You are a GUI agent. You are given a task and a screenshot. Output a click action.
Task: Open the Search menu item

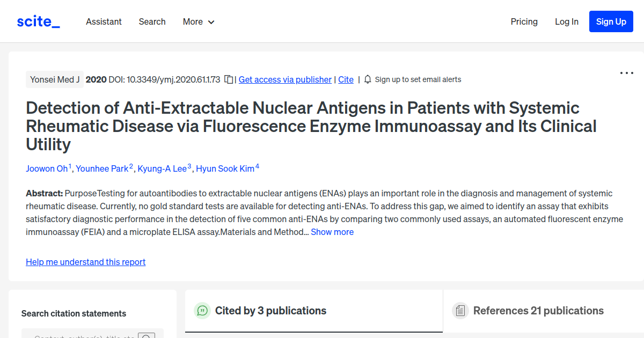152,21
